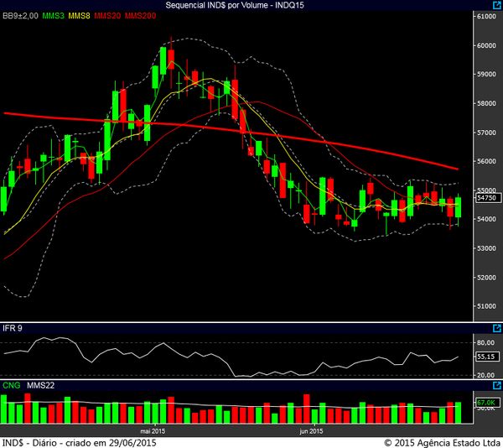Click the current price tag 54750
The image size is (503, 448).
(x=487, y=199)
